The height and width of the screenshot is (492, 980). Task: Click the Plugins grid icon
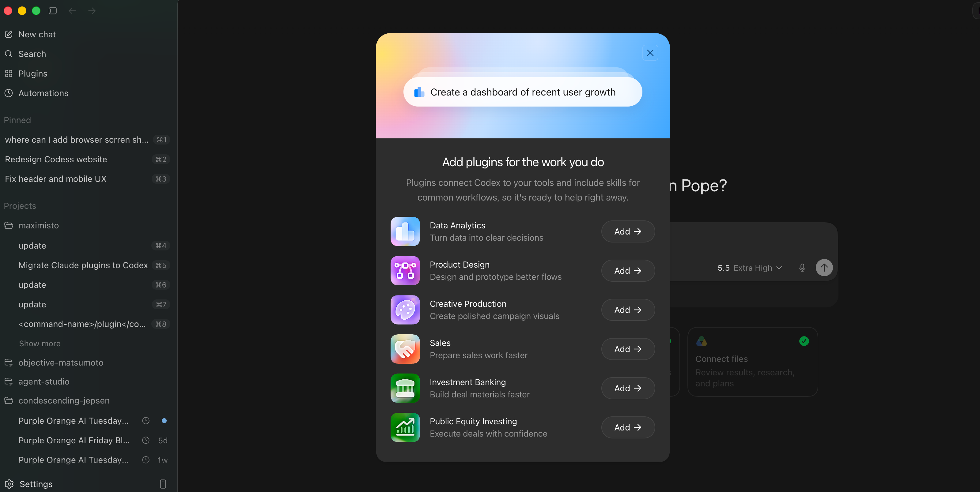click(9, 73)
